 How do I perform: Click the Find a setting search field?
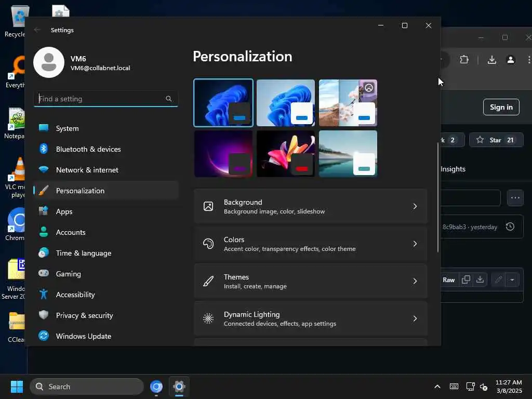[x=106, y=99]
